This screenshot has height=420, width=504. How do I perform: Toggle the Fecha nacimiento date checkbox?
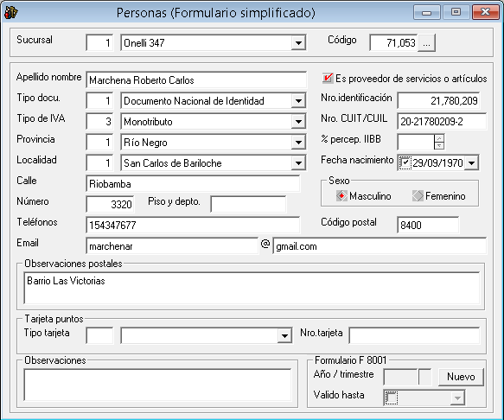click(x=405, y=162)
